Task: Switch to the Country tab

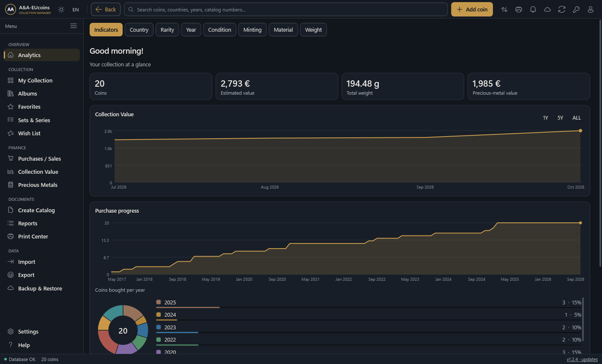Action: click(x=139, y=30)
